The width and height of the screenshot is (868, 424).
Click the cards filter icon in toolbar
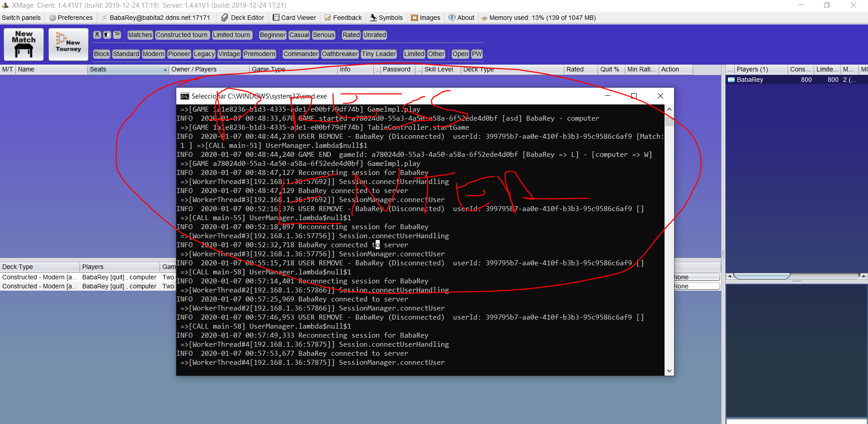point(107,35)
